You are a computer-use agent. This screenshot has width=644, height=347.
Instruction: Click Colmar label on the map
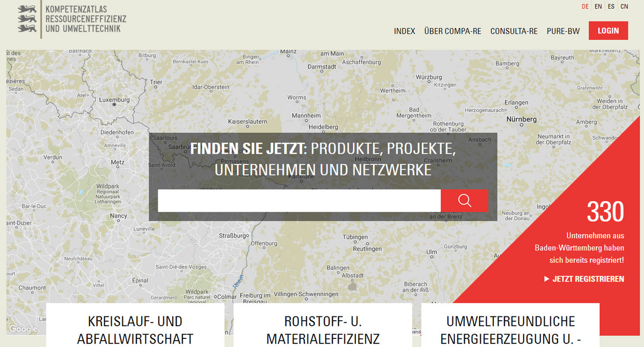[227, 297]
